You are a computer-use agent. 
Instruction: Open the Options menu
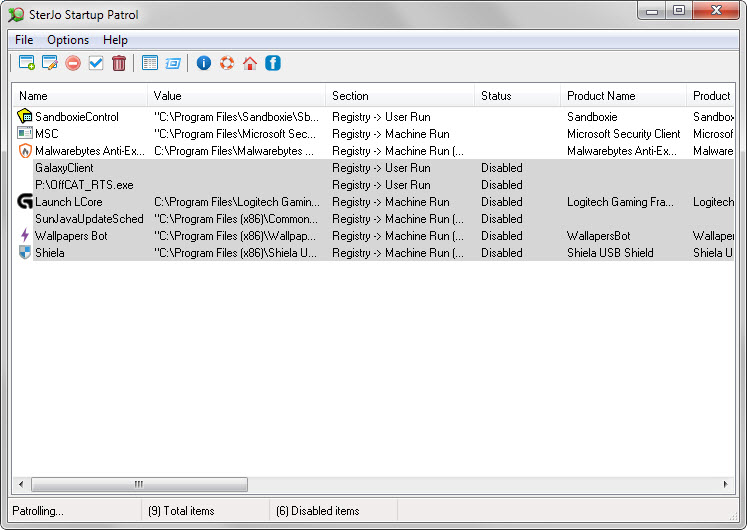[x=68, y=40]
